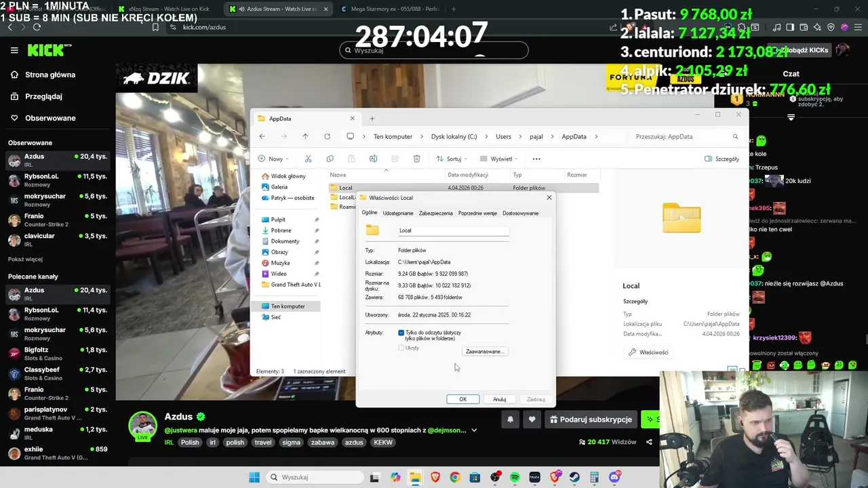Screen dimensions: 868x488
Task: Click the Podaruj subskrypcje button
Action: point(590,420)
